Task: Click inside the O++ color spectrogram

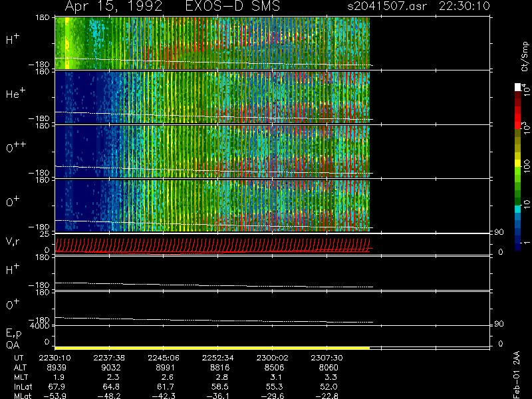Action: coord(212,152)
